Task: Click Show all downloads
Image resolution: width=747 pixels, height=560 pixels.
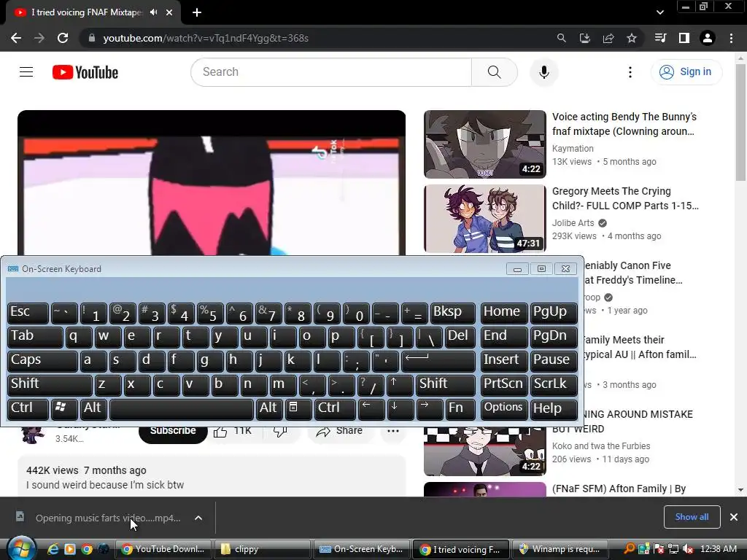Action: [692, 517]
